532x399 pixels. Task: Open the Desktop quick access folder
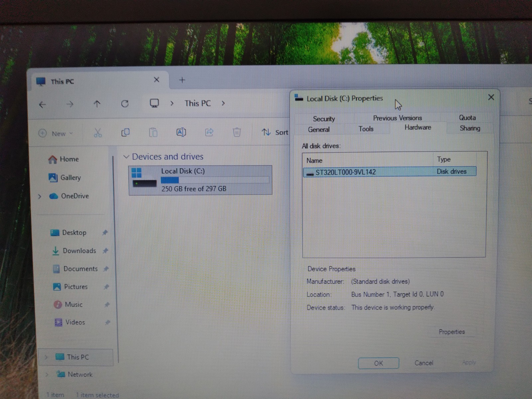pos(68,233)
